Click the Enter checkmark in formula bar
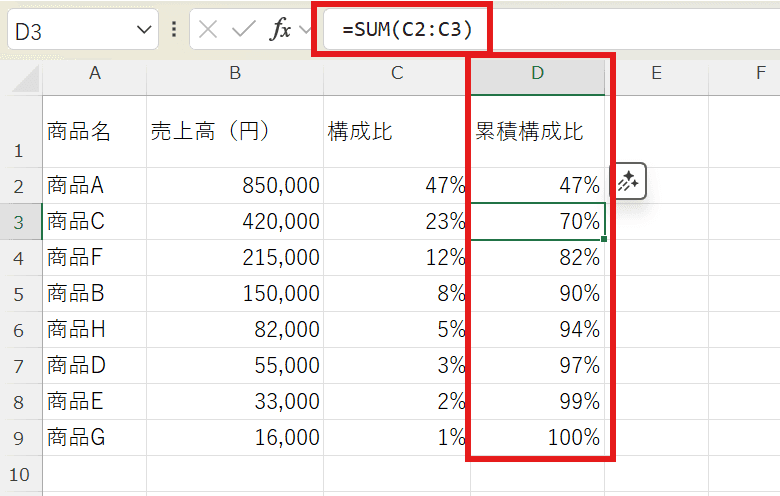780x496 pixels. click(244, 30)
